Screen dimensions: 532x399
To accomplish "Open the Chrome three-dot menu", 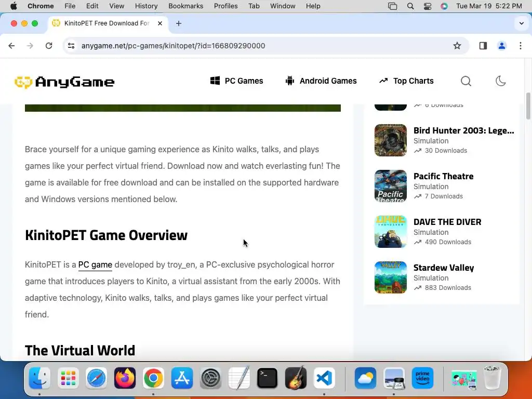I will click(x=521, y=46).
